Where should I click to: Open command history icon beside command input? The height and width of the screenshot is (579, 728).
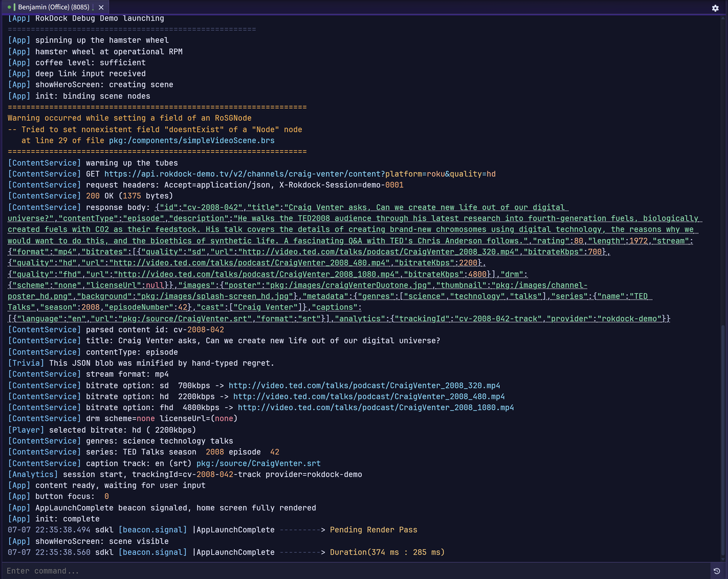point(716,571)
